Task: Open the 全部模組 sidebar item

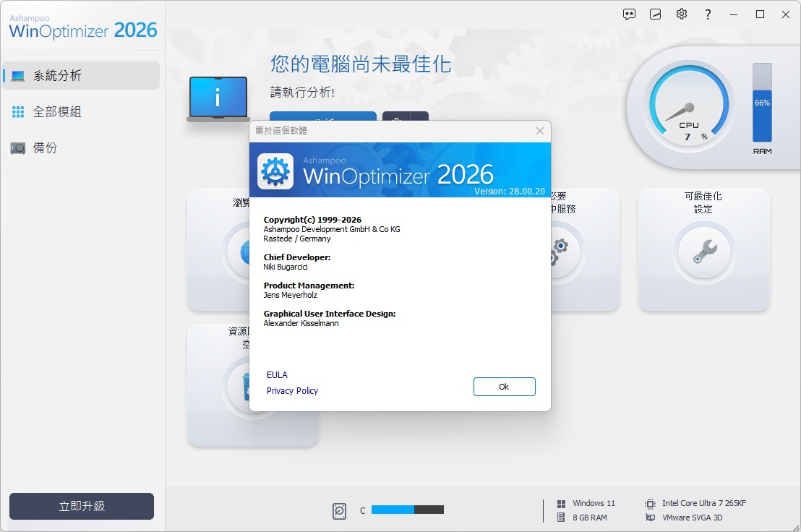Action: (81, 112)
